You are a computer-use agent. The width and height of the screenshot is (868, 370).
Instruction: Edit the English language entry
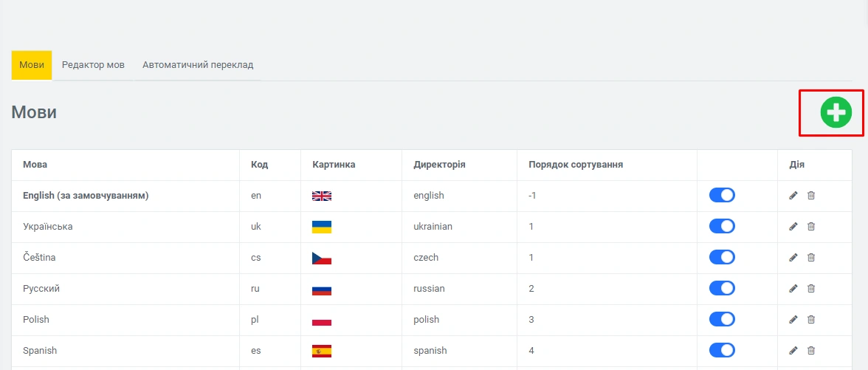tap(793, 196)
